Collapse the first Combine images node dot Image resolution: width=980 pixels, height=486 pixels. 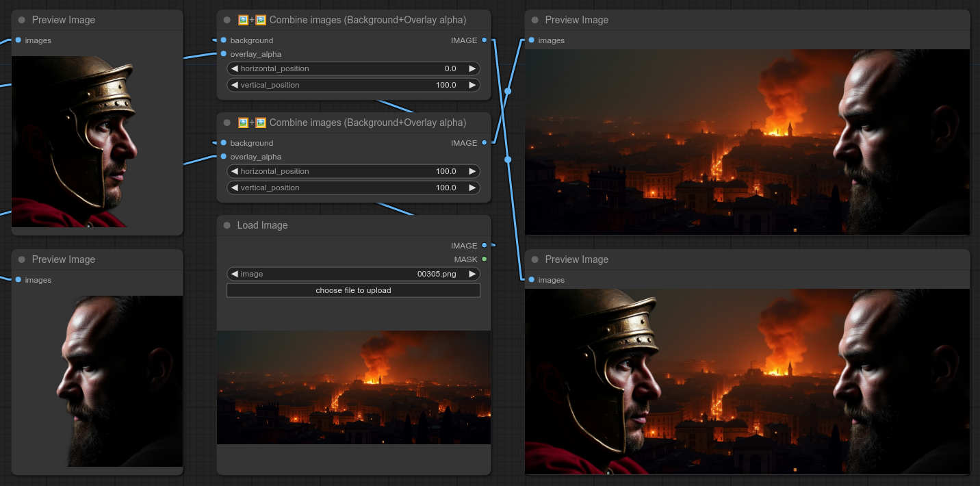(227, 20)
